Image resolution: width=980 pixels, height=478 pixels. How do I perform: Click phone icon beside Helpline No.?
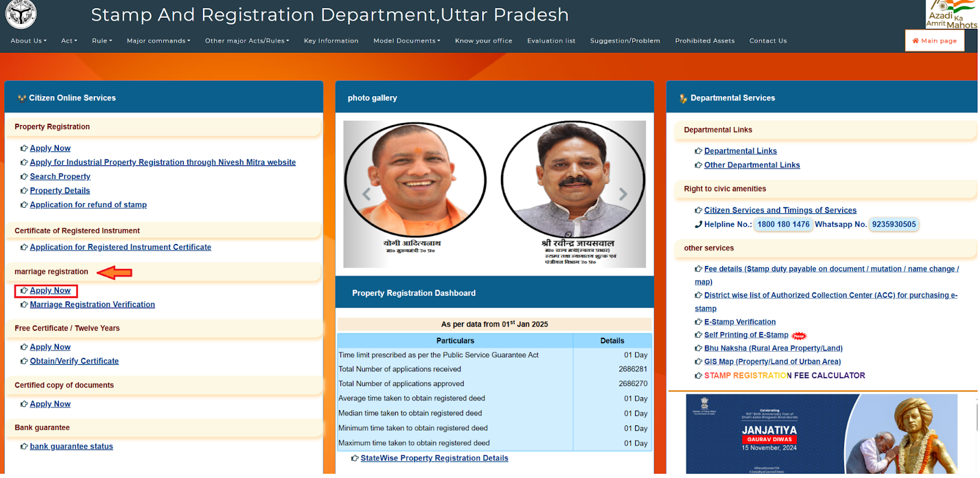click(698, 224)
